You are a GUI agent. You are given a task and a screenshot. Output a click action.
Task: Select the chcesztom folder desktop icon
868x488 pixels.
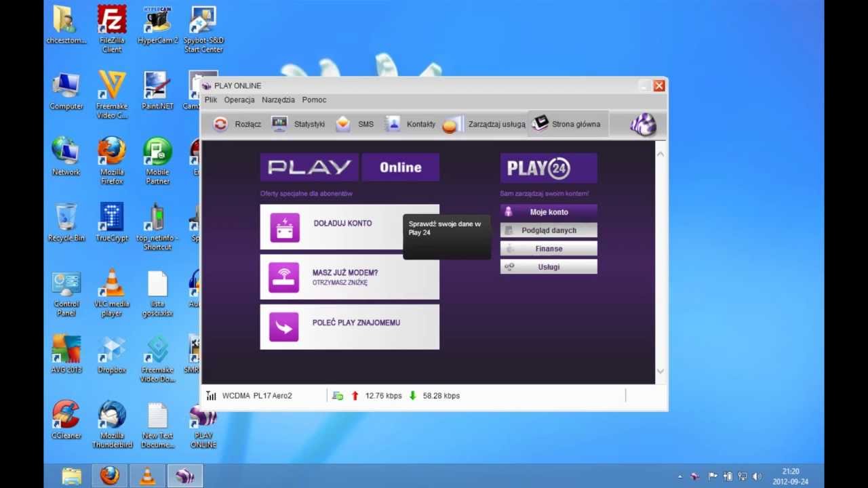pyautogui.click(x=66, y=26)
